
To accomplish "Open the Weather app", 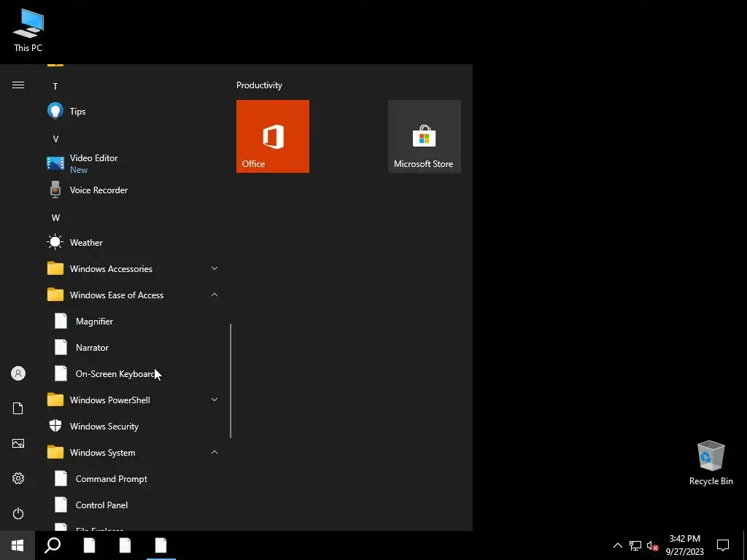I will [133, 242].
